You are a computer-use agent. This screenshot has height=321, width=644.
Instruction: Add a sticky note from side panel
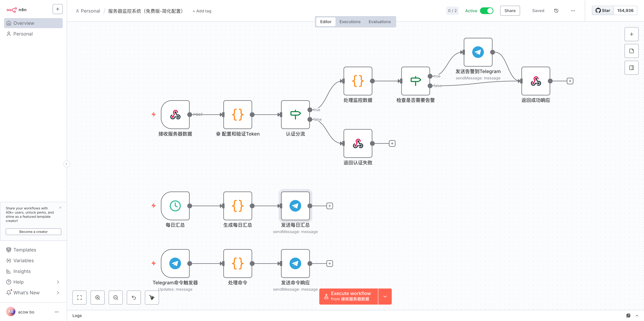(x=631, y=51)
